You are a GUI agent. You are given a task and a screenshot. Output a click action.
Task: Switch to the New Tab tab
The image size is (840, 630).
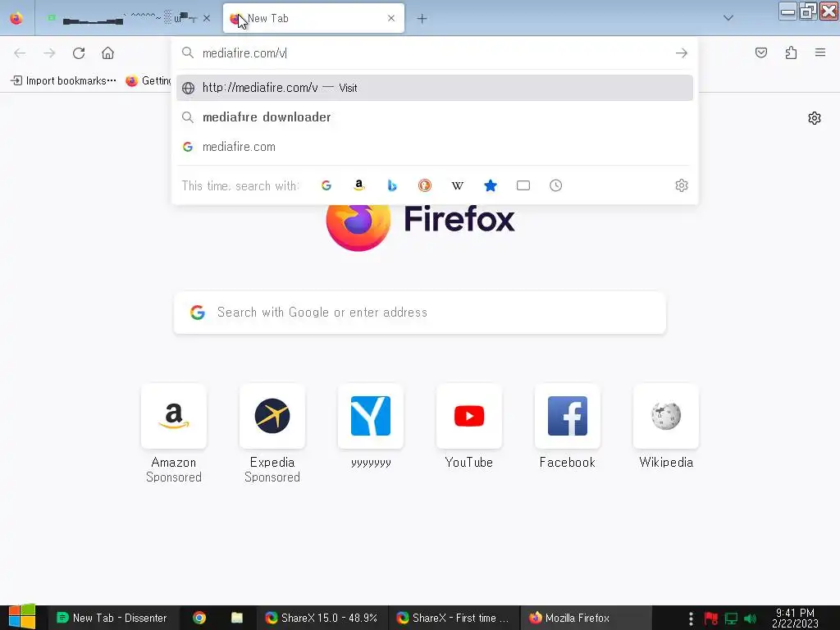tap(313, 18)
